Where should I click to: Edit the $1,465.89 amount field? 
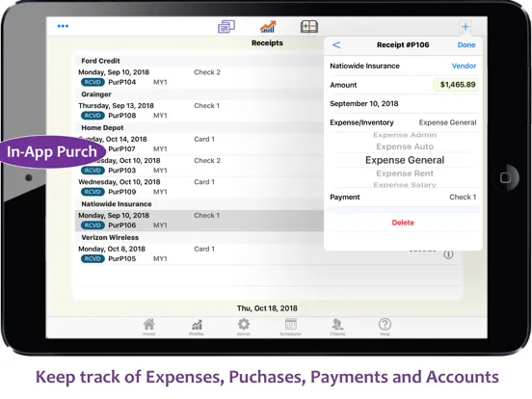point(456,85)
